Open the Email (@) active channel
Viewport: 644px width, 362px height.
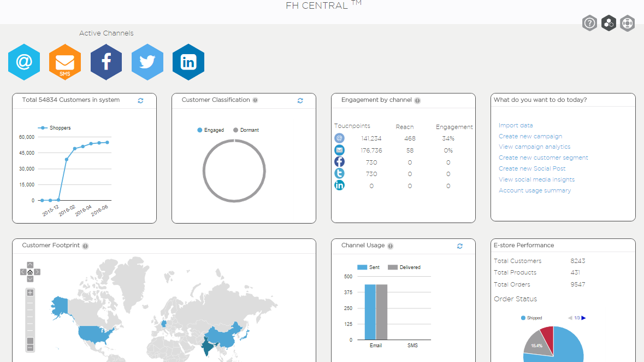[24, 62]
